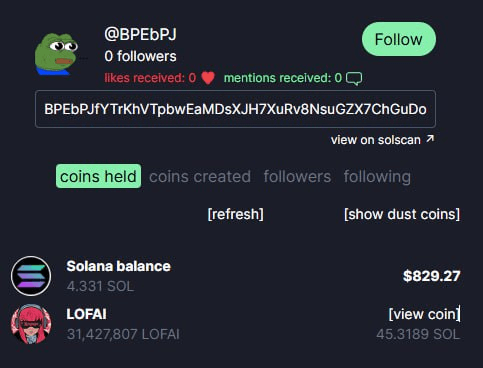Follow the @BPEbPJ user
This screenshot has height=368, width=483.
pos(399,39)
